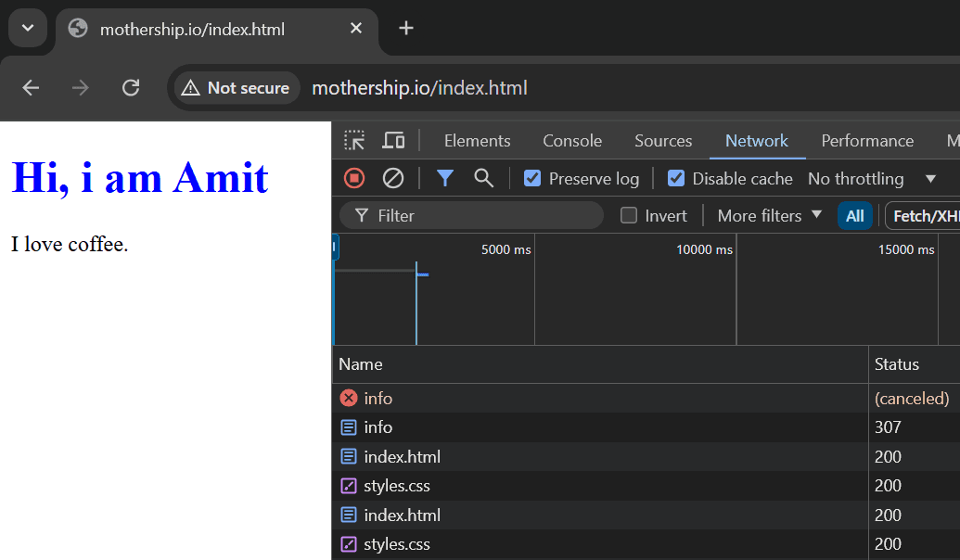Clear the network log

393,178
